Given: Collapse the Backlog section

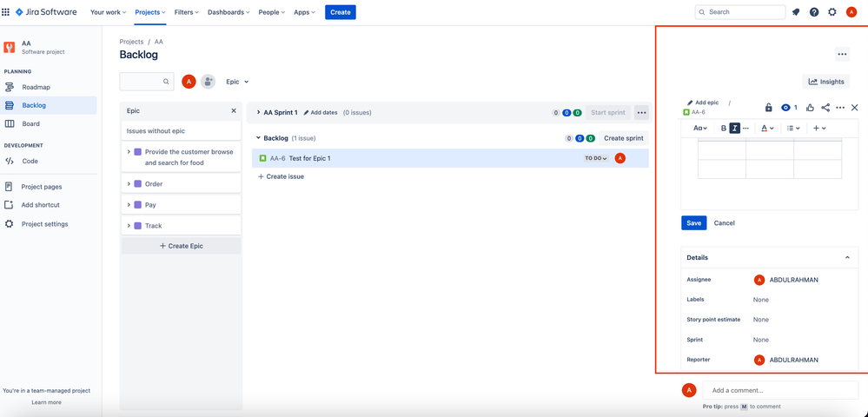Looking at the screenshot, I should pyautogui.click(x=259, y=138).
